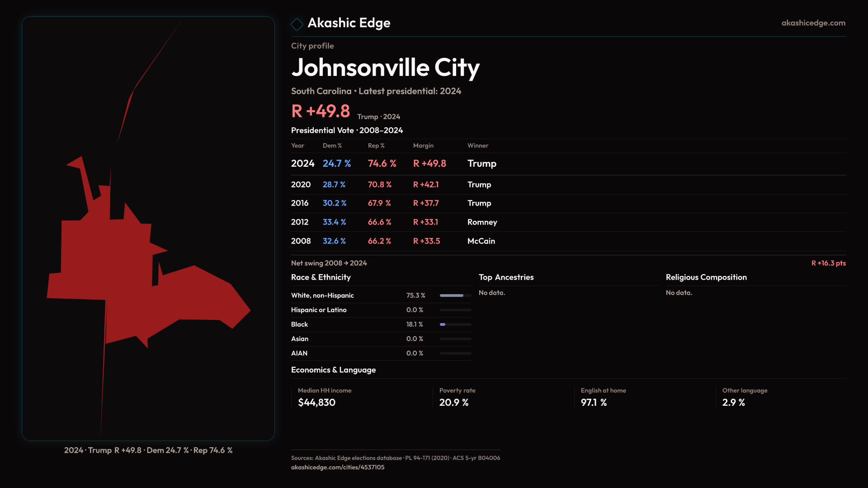Image resolution: width=868 pixels, height=488 pixels.
Task: Click the map caption below the city outline
Action: pos(148,450)
